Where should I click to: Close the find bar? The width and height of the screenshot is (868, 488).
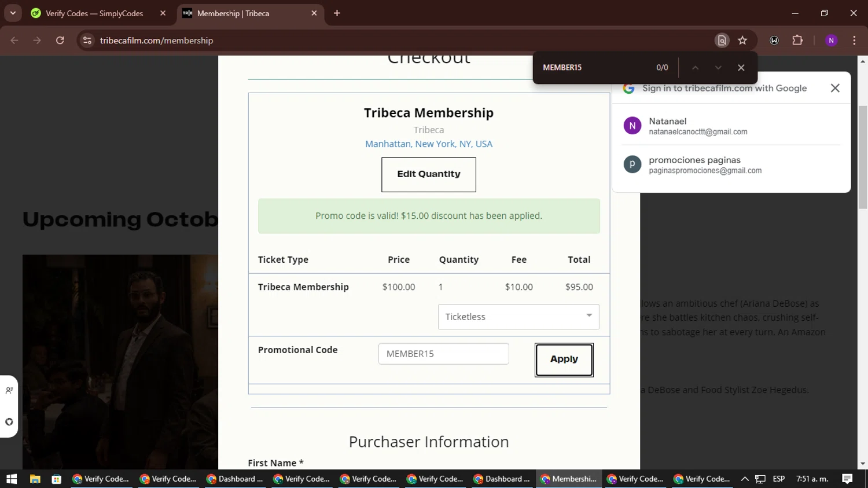pyautogui.click(x=741, y=68)
